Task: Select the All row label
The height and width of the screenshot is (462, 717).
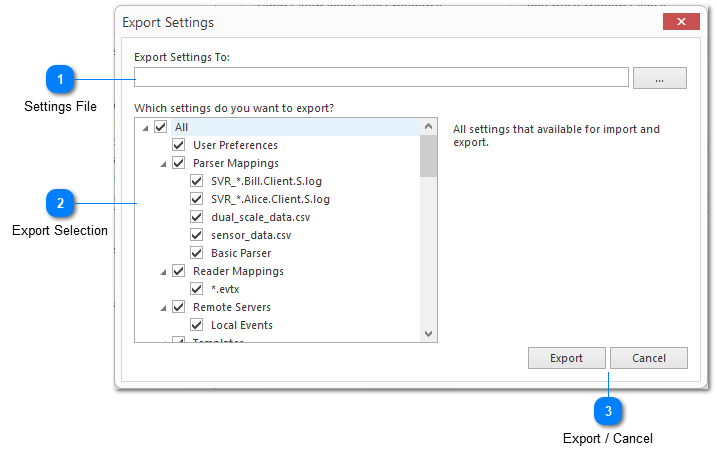Action: pos(181,127)
